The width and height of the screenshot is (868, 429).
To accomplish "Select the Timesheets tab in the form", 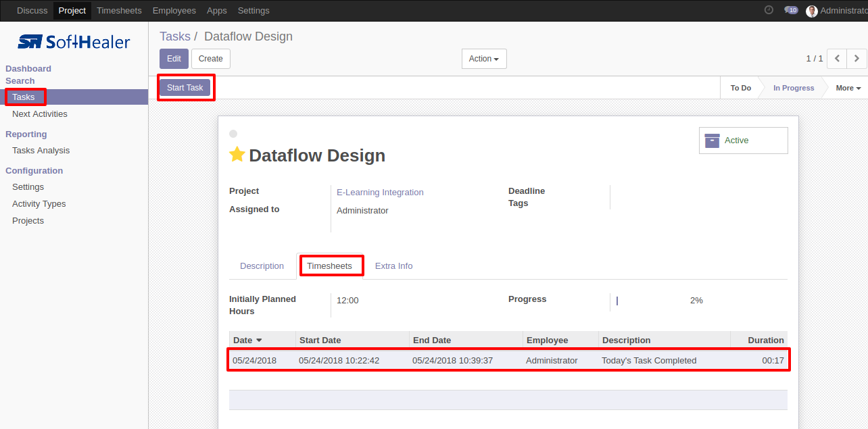I will 330,266.
